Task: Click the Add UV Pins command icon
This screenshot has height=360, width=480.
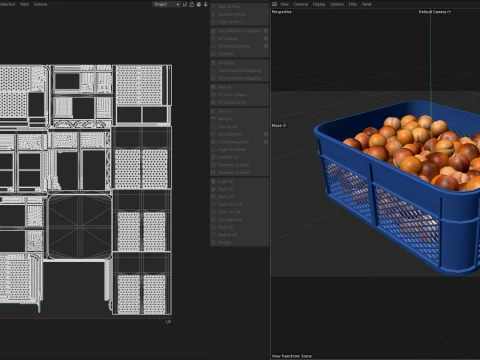Action: 214,7
